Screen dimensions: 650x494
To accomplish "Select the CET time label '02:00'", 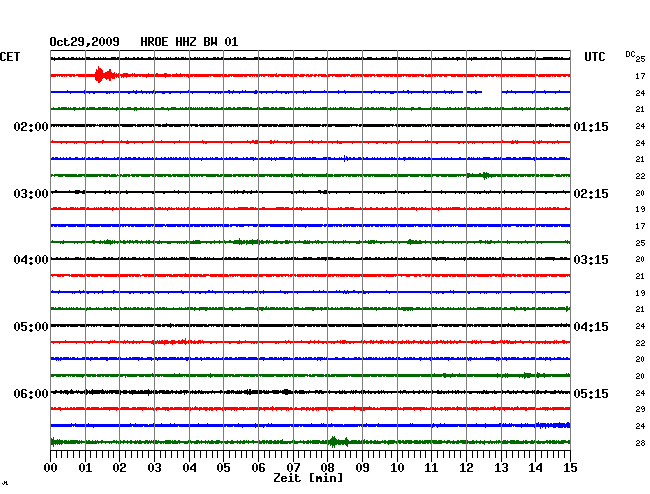I will (x=31, y=126).
